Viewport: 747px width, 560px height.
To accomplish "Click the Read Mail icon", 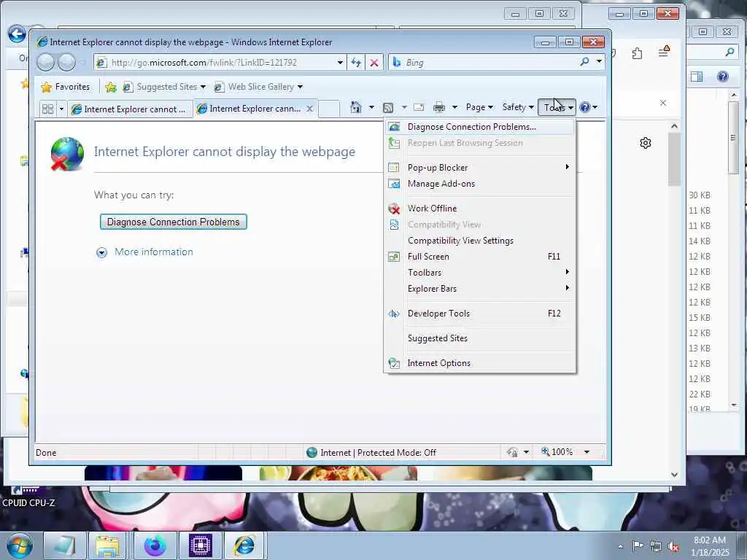I will 419,107.
